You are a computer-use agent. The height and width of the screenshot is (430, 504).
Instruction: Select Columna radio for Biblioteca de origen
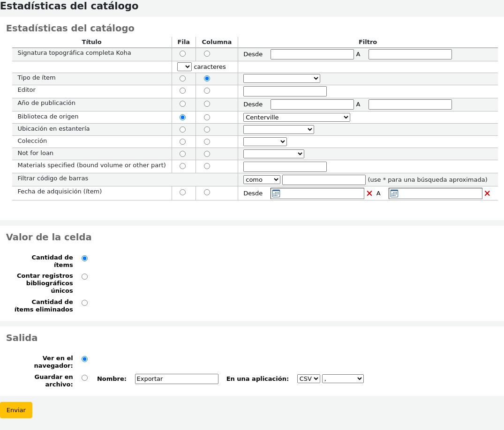click(x=207, y=118)
